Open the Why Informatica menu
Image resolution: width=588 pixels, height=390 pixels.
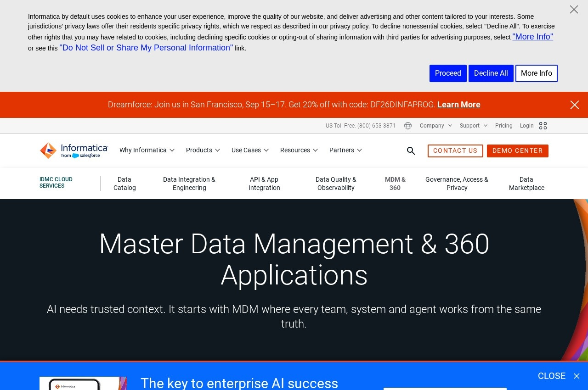[x=147, y=150]
